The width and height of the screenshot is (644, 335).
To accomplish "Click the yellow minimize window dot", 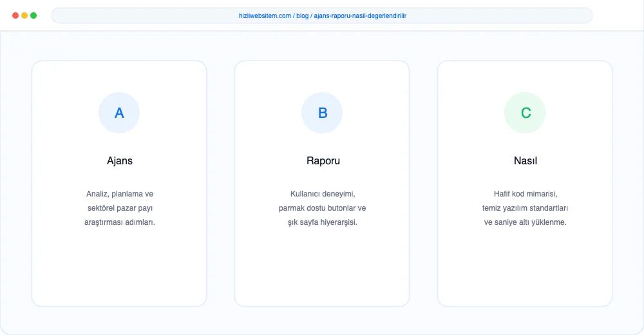I will point(24,15).
